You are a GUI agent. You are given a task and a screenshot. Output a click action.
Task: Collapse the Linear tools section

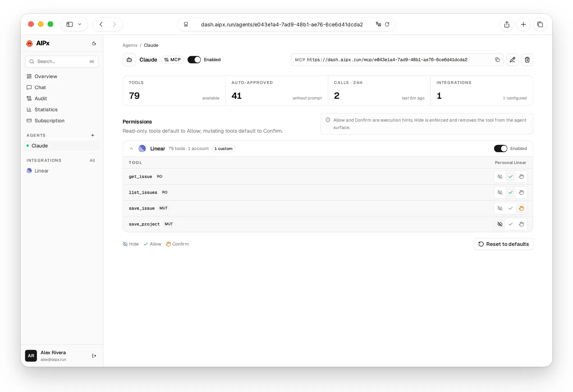tap(131, 148)
